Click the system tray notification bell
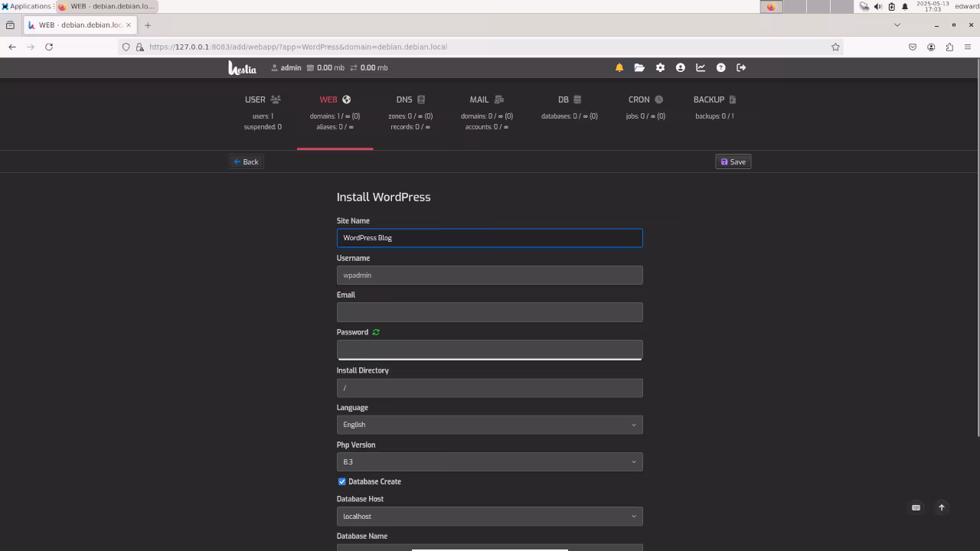 pyautogui.click(x=905, y=6)
